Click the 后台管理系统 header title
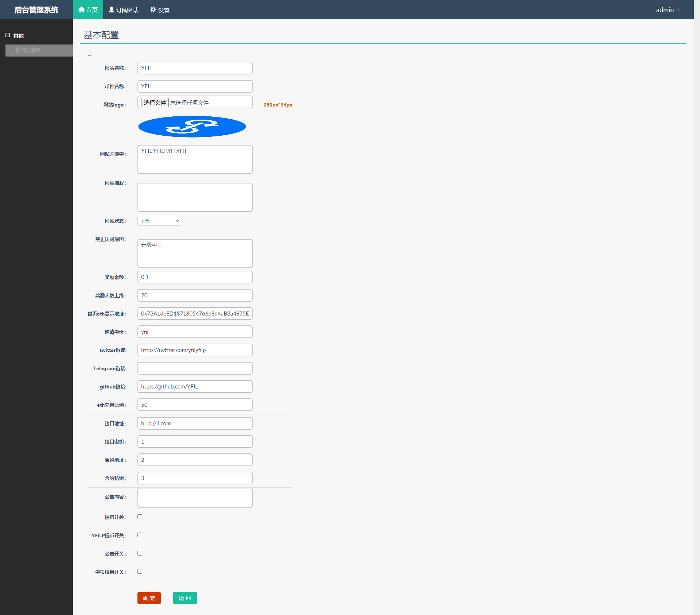Image resolution: width=700 pixels, height=615 pixels. pos(36,10)
